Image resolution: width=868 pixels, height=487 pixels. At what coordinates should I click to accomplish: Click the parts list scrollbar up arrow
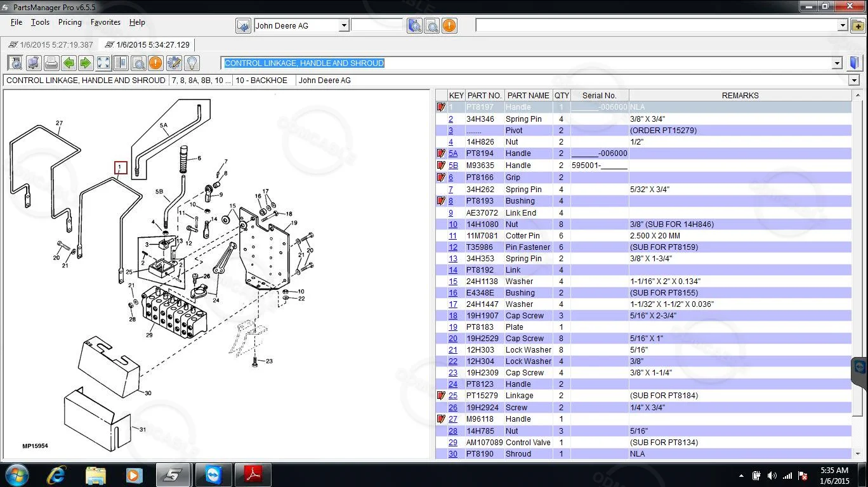[x=857, y=96]
